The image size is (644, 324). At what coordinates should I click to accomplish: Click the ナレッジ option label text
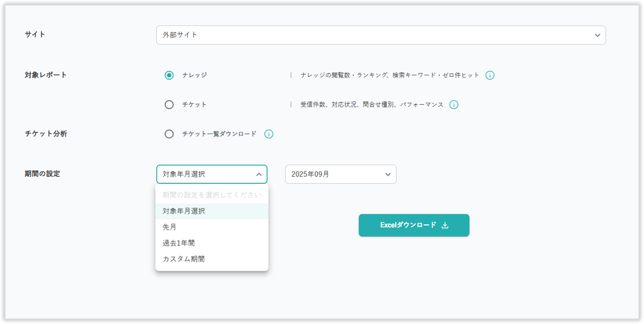pyautogui.click(x=194, y=76)
